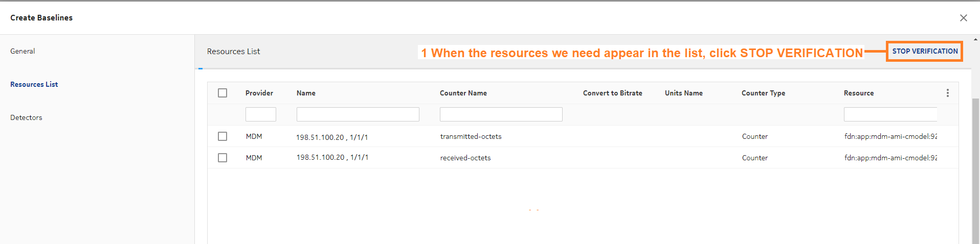Sort by the Provider column header
Viewport: 980px width, 244px height.
[x=259, y=93]
